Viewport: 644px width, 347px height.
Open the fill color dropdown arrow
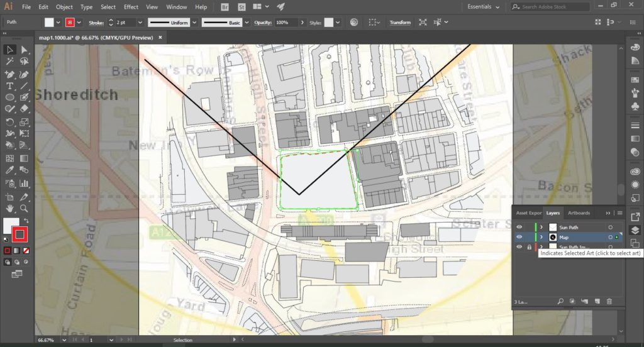tap(58, 23)
